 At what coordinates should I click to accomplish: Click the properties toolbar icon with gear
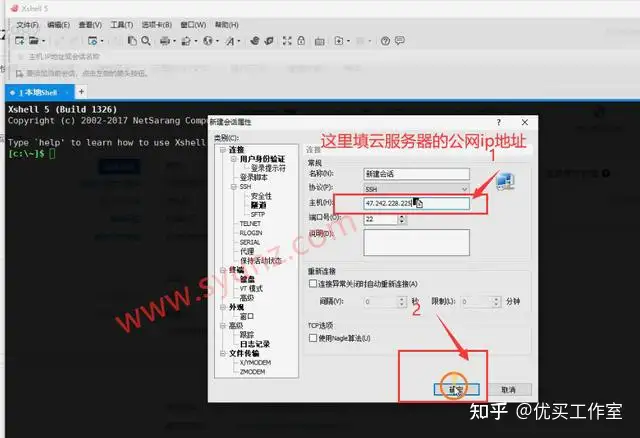pyautogui.click(x=93, y=40)
